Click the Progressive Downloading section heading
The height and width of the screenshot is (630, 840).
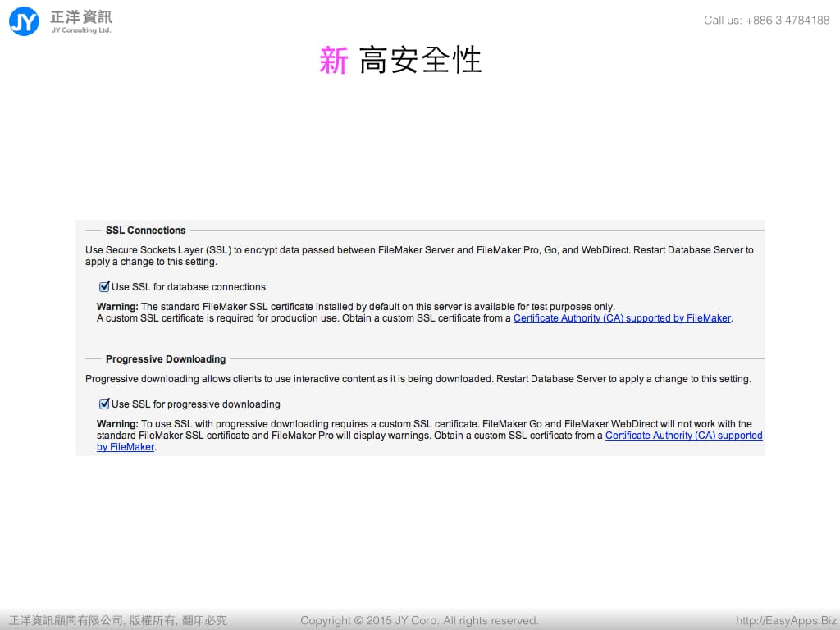click(166, 359)
